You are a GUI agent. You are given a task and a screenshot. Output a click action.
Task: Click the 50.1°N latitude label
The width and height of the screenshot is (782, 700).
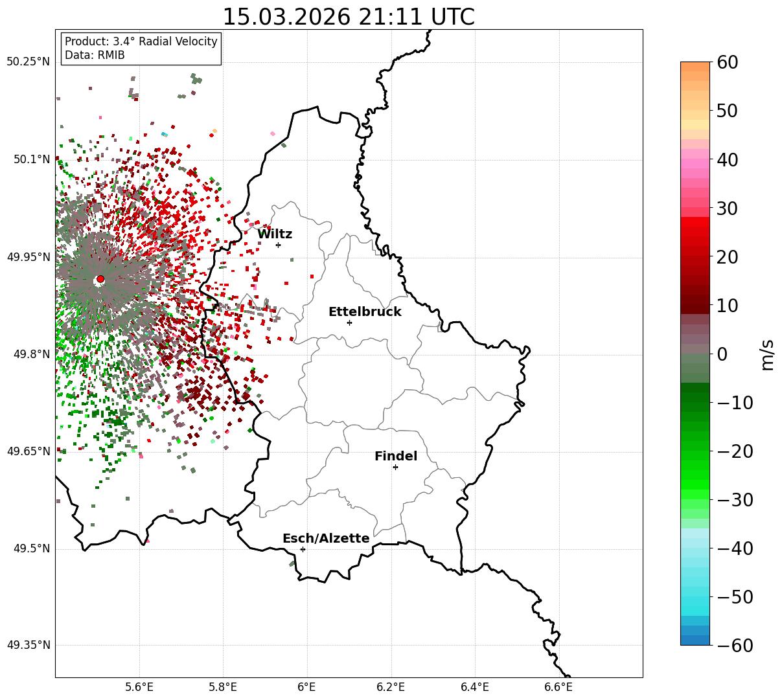(x=30, y=159)
